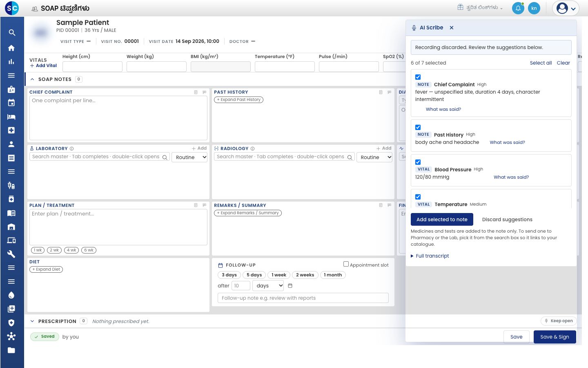Go to home via sidebar icon
The height and width of the screenshot is (368, 588).
click(11, 48)
